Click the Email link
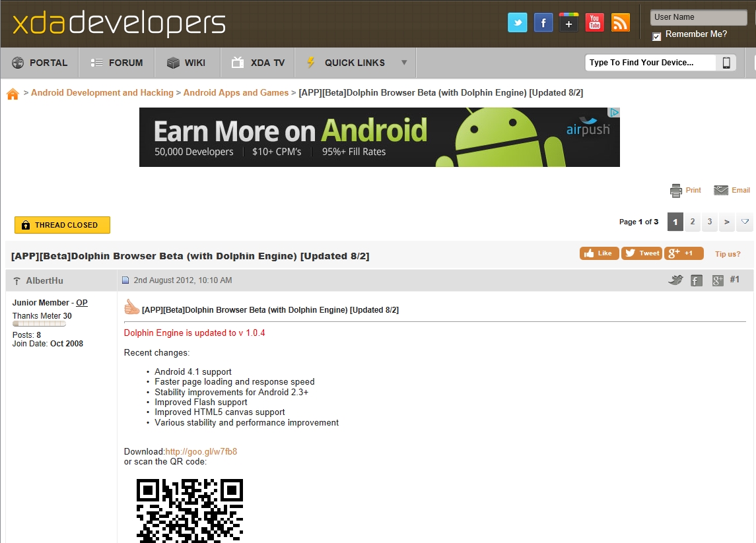The image size is (756, 543). pos(741,190)
